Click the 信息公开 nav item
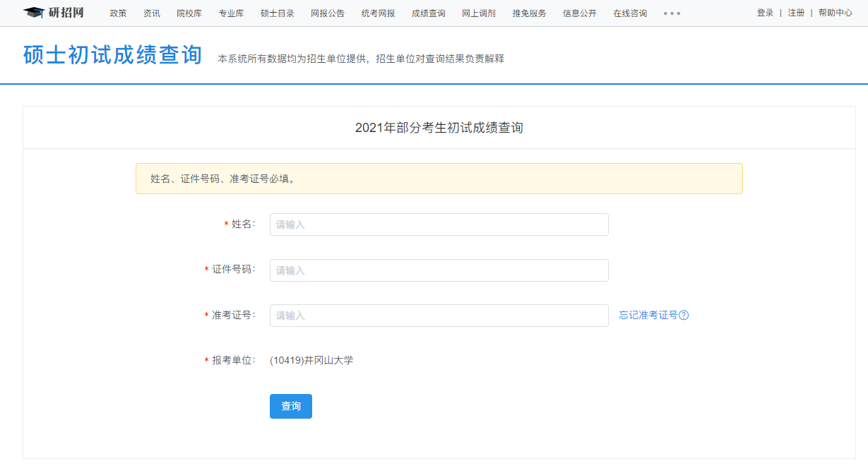868x466 pixels. pos(579,13)
